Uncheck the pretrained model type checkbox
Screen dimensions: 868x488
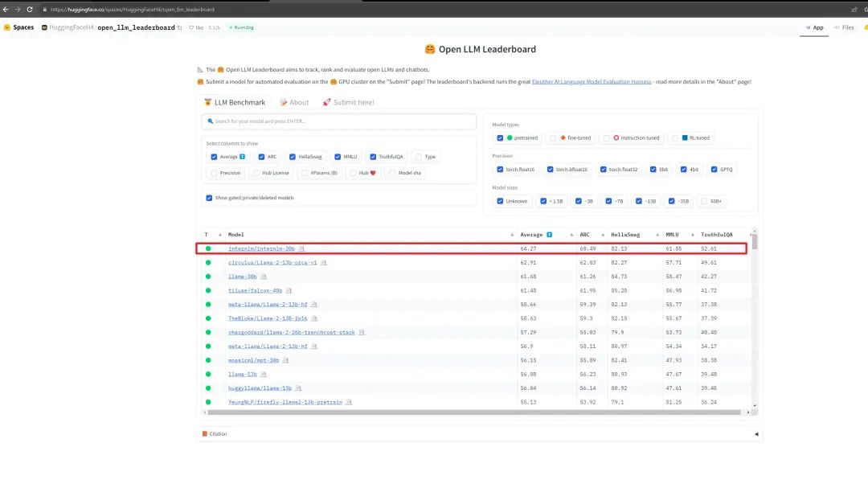point(500,138)
